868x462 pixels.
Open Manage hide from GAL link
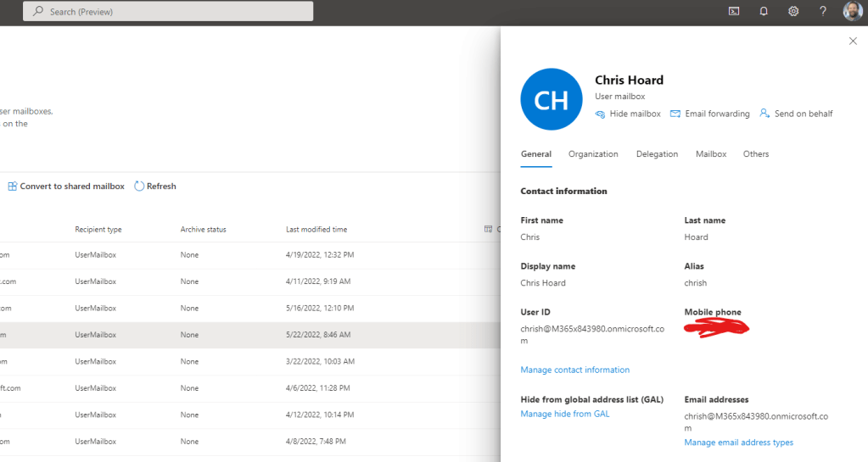tap(565, 414)
